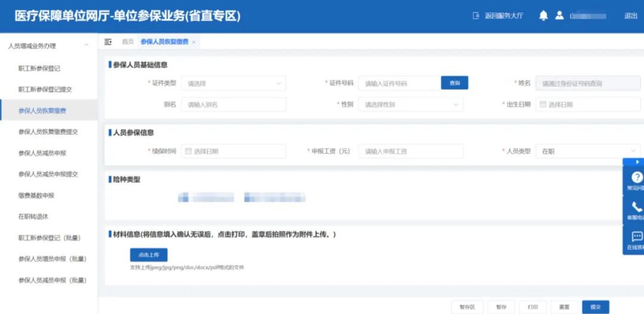Click the 险种类型 section heading

(126, 180)
